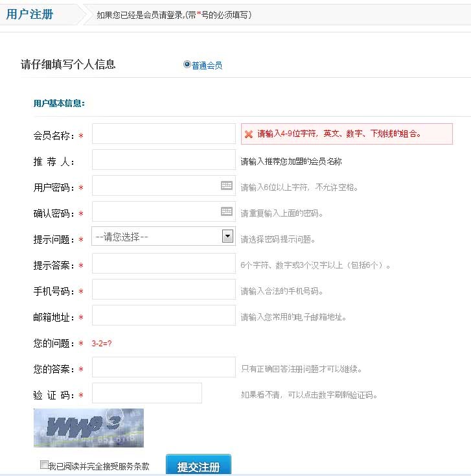Open the 提示问题 dropdown arrow

click(x=227, y=236)
